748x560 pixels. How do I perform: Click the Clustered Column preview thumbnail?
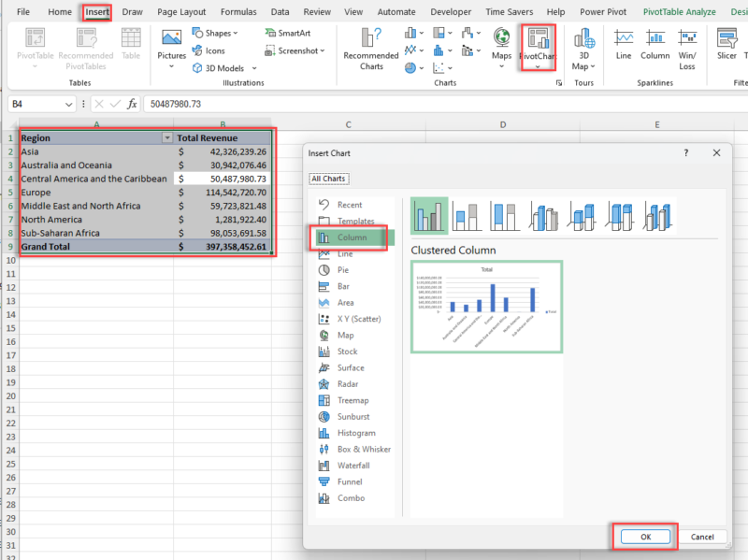click(x=486, y=306)
